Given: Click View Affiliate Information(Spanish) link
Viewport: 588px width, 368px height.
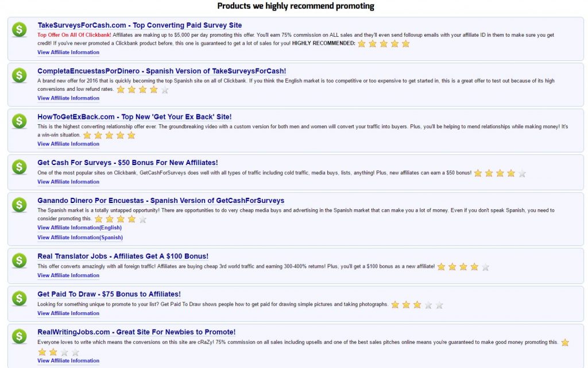Looking at the screenshot, I should pyautogui.click(x=79, y=237).
